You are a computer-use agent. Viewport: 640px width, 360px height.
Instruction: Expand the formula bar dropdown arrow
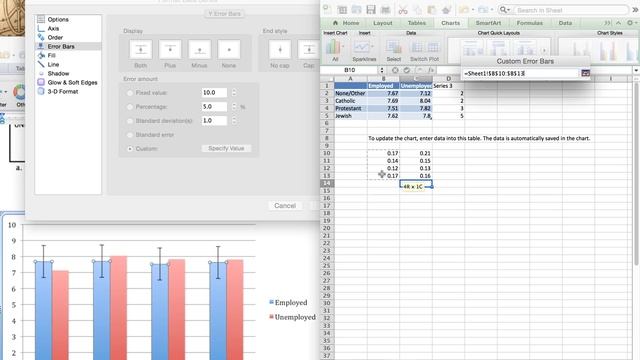pos(636,70)
